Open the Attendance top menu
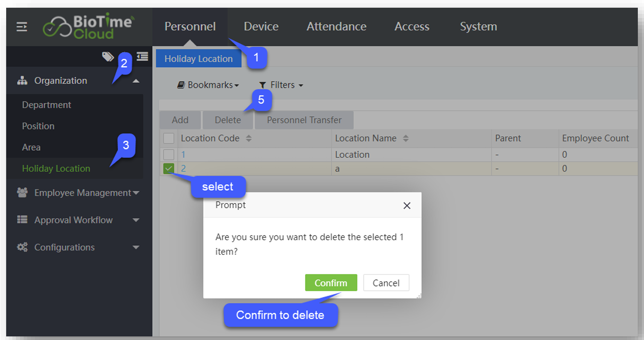The width and height of the screenshot is (644, 340). point(336,27)
